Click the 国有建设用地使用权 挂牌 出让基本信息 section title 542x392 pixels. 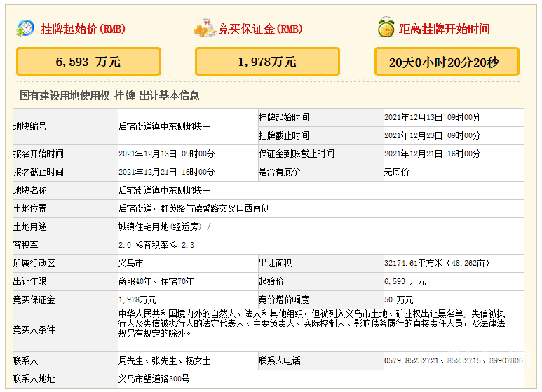point(109,96)
